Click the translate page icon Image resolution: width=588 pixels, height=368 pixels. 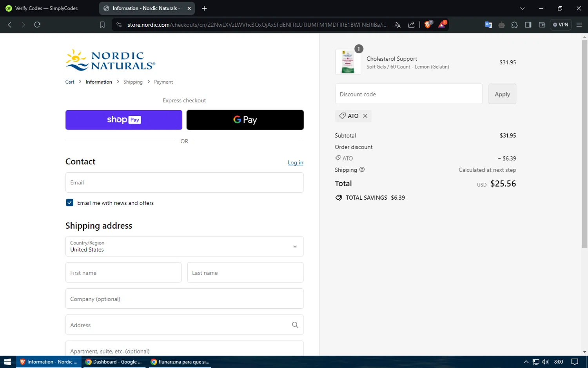tap(397, 25)
